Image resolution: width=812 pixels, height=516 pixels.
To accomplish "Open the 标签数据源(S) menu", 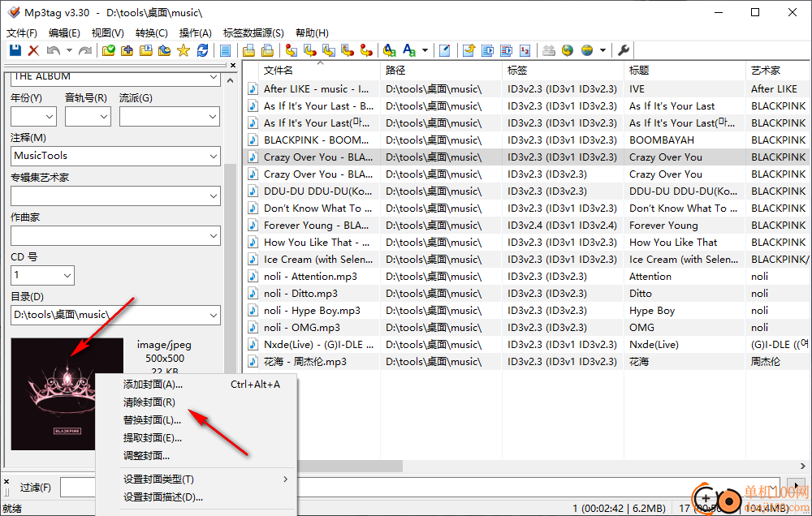I will click(253, 33).
